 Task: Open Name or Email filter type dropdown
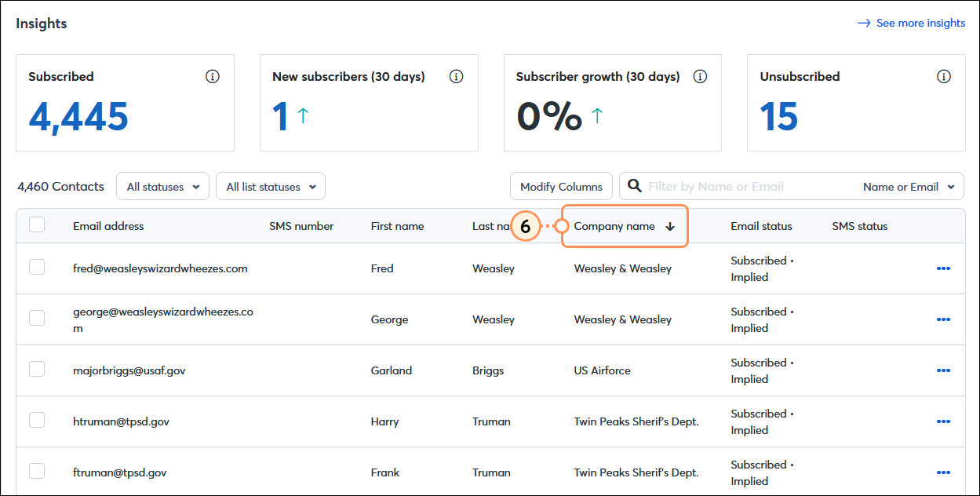click(909, 187)
